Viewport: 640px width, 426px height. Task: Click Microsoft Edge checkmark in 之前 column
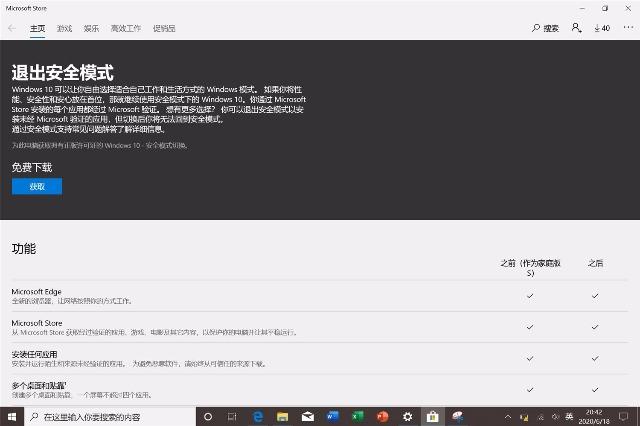530,296
